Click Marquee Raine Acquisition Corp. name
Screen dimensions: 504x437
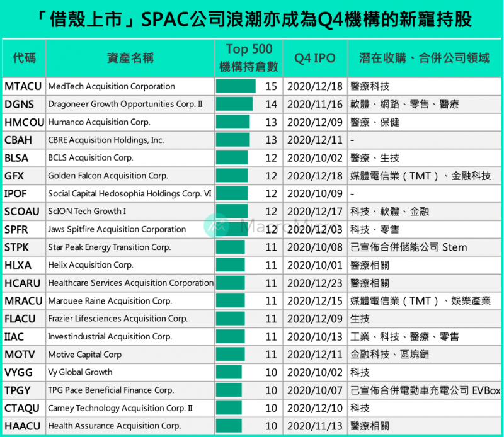[x=110, y=301]
